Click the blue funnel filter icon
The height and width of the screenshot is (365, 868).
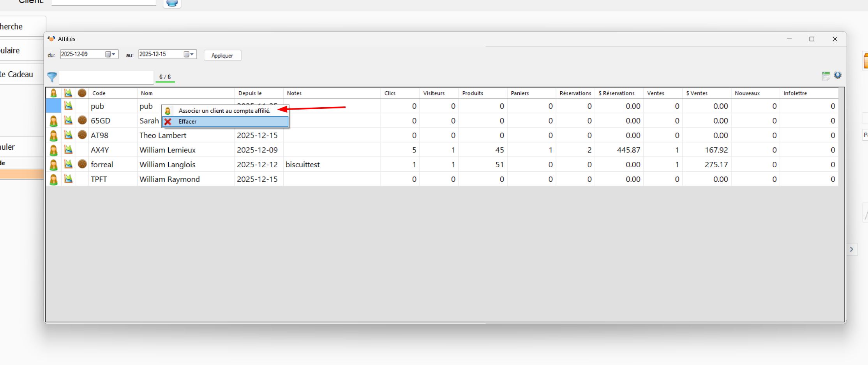point(52,77)
